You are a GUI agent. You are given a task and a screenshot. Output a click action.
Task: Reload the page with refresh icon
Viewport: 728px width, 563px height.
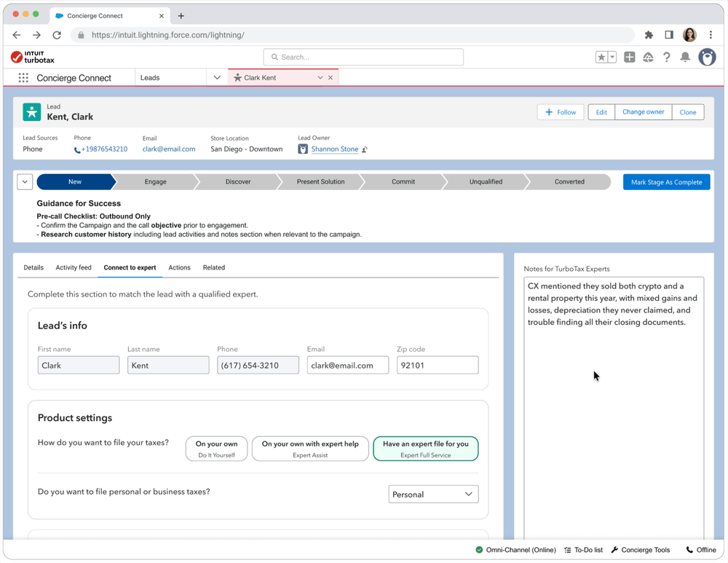pos(57,35)
